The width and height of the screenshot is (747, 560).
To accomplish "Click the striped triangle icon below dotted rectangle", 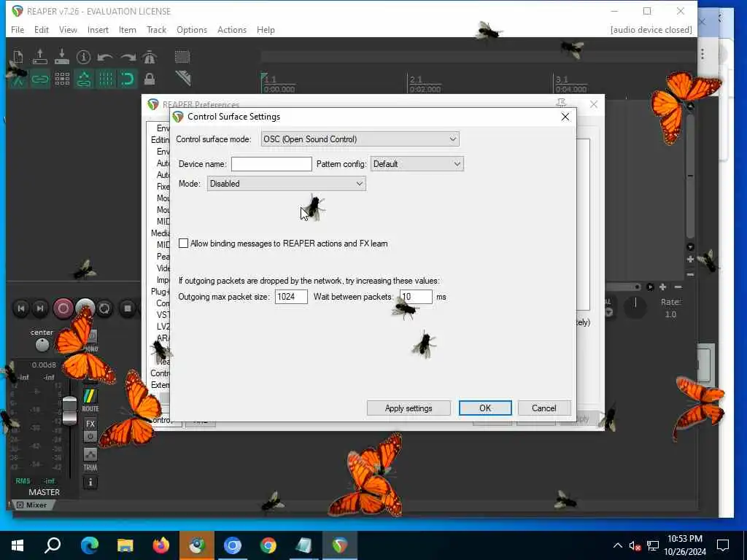I will coord(183,78).
